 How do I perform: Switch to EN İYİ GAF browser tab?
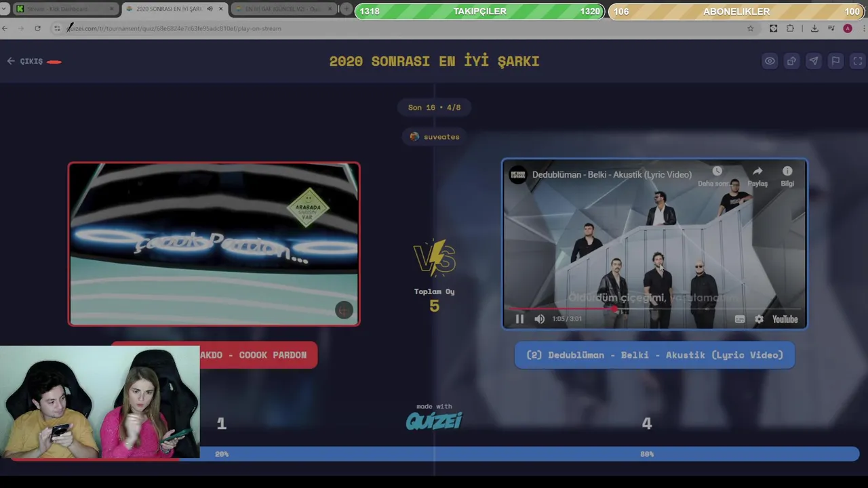[283, 9]
